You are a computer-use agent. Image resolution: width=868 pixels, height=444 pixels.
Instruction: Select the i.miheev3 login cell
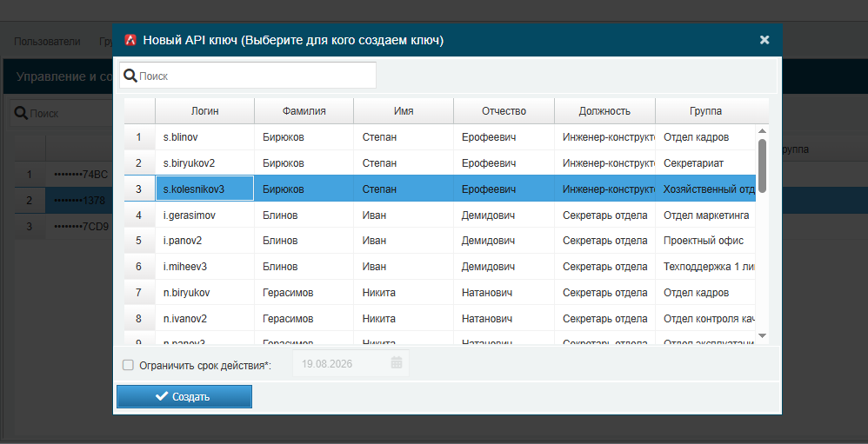click(x=204, y=267)
